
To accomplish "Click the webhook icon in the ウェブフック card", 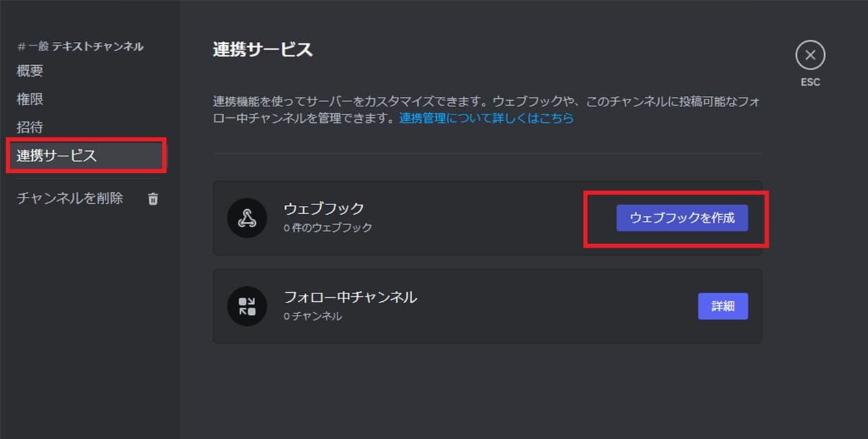I will [x=247, y=218].
